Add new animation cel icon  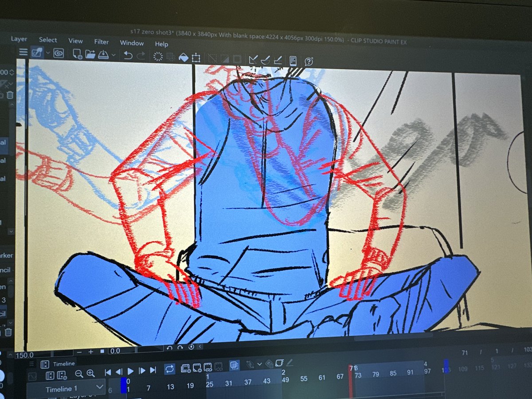point(197,368)
